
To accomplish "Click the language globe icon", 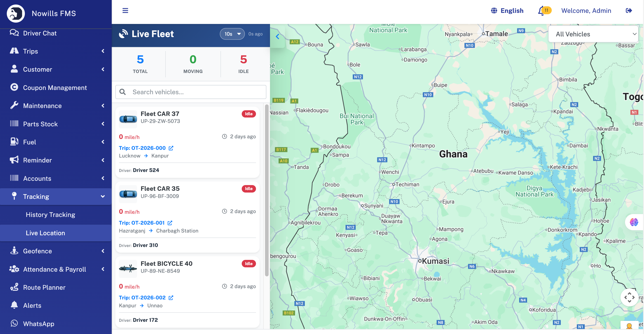I will click(494, 10).
